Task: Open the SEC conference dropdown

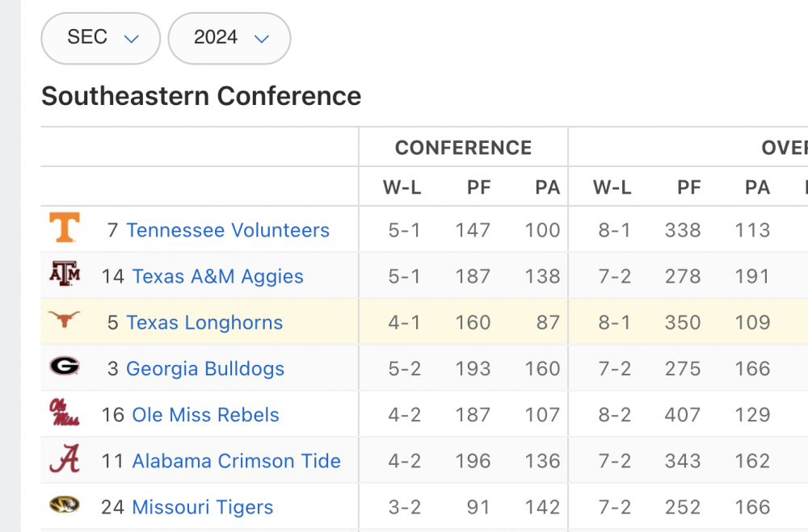Action: [101, 38]
